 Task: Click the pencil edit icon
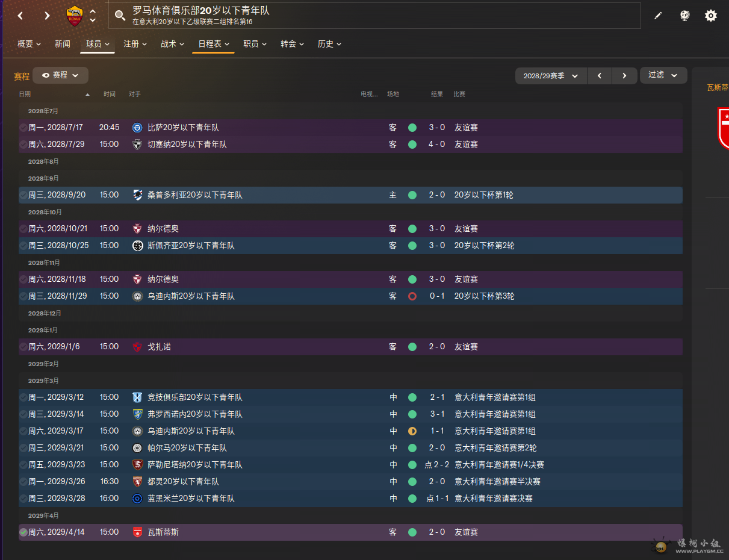tap(658, 16)
